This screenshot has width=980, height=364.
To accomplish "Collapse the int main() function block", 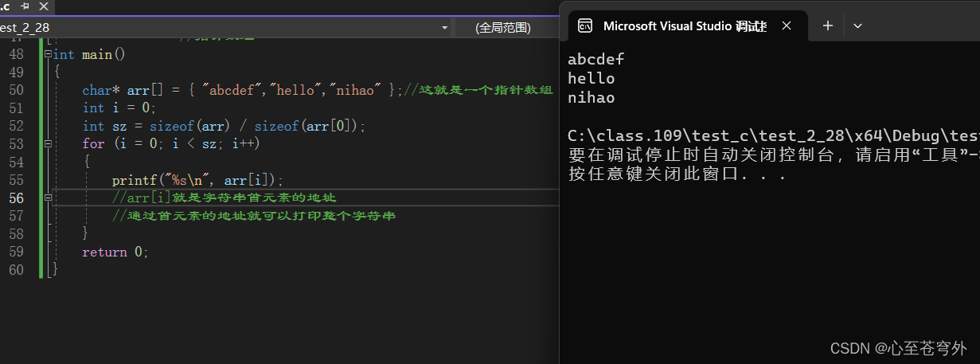I will [48, 55].
